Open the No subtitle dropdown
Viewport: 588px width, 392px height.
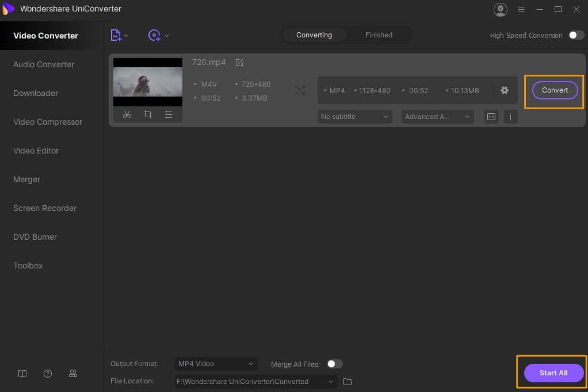(x=355, y=117)
